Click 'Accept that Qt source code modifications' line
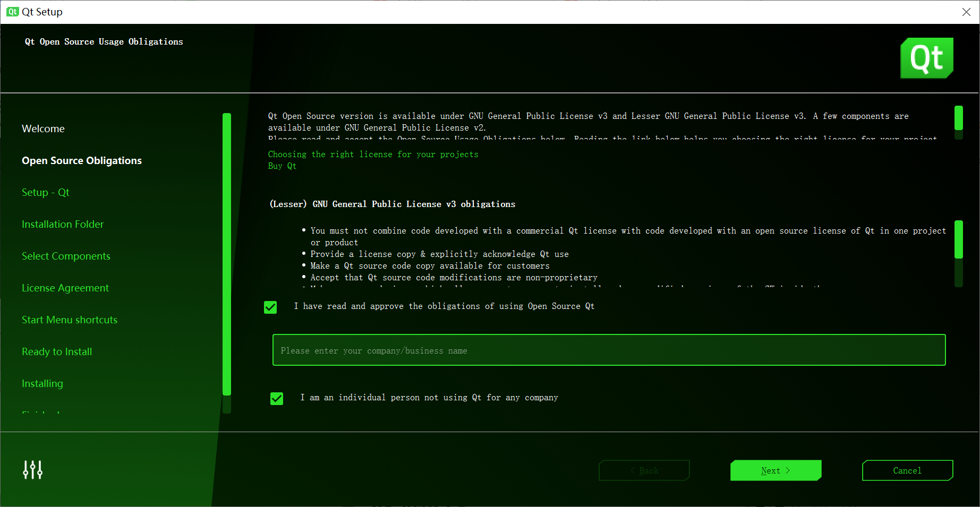 point(454,278)
